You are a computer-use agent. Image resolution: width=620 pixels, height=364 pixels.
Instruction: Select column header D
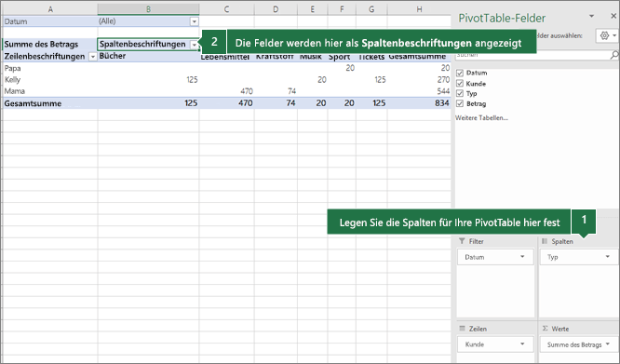coord(276,9)
